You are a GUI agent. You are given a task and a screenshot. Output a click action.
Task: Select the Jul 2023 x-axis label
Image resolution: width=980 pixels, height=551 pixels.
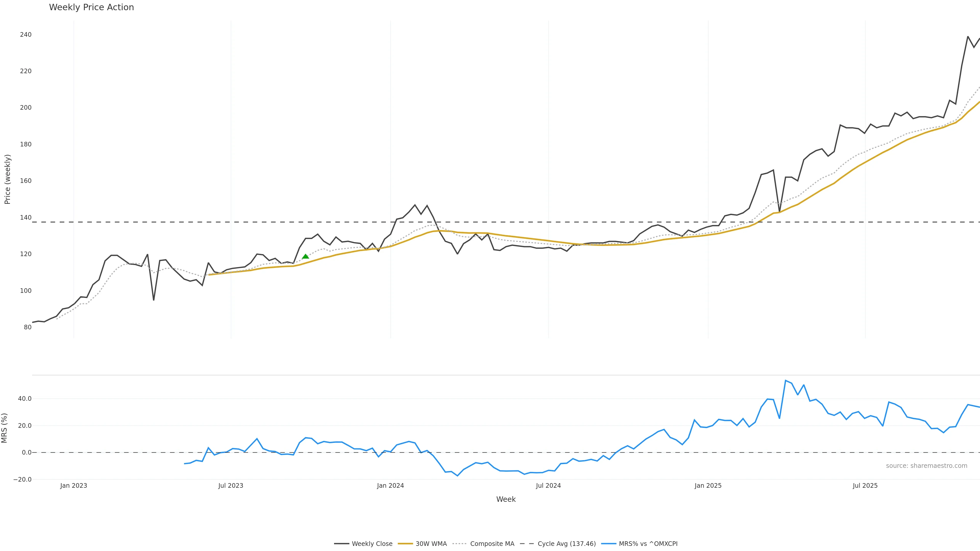pyautogui.click(x=230, y=486)
